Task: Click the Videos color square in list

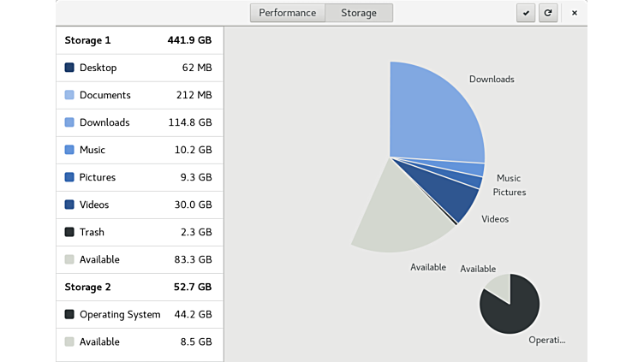Action: [69, 205]
